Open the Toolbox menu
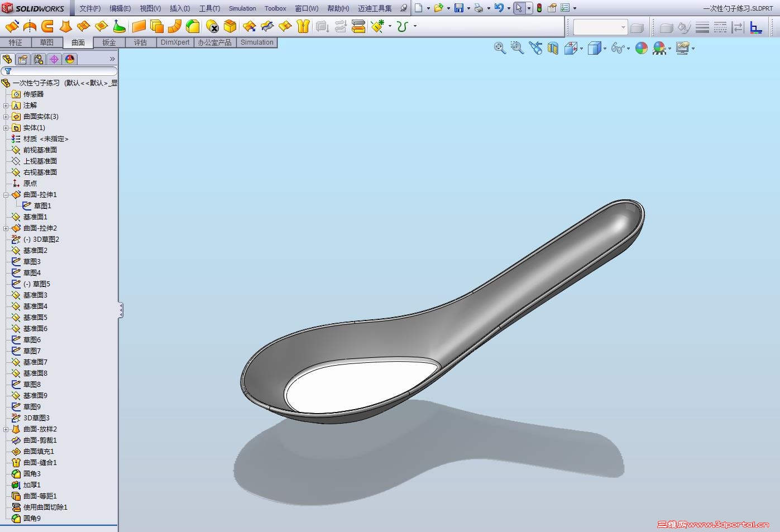Screen dimensions: 780x532 tap(275, 8)
